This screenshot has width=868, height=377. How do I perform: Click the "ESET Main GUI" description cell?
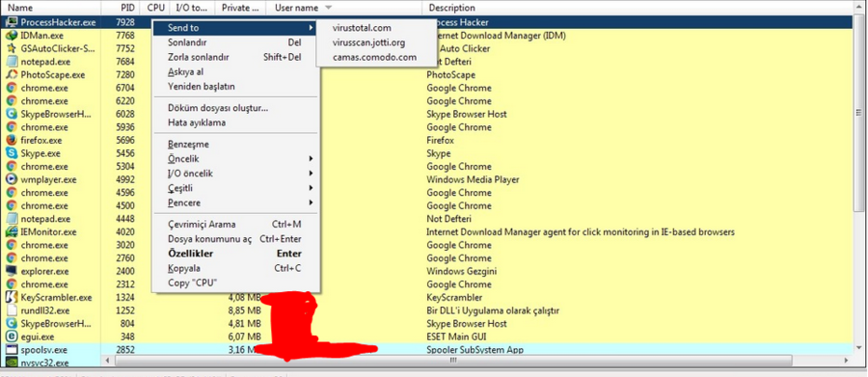[456, 337]
